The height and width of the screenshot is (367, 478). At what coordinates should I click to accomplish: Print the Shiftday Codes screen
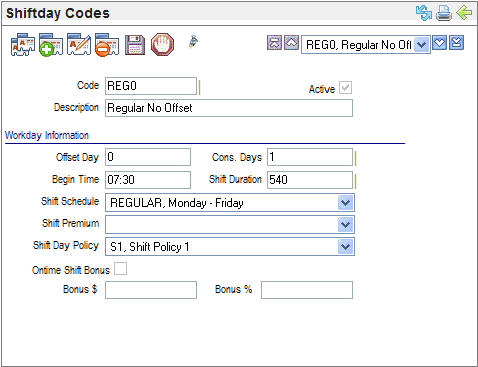[444, 13]
